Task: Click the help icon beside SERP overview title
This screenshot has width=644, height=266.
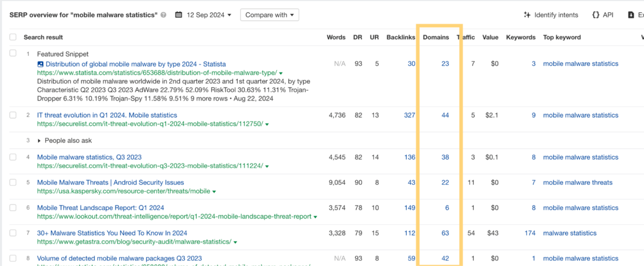Action: click(x=163, y=15)
